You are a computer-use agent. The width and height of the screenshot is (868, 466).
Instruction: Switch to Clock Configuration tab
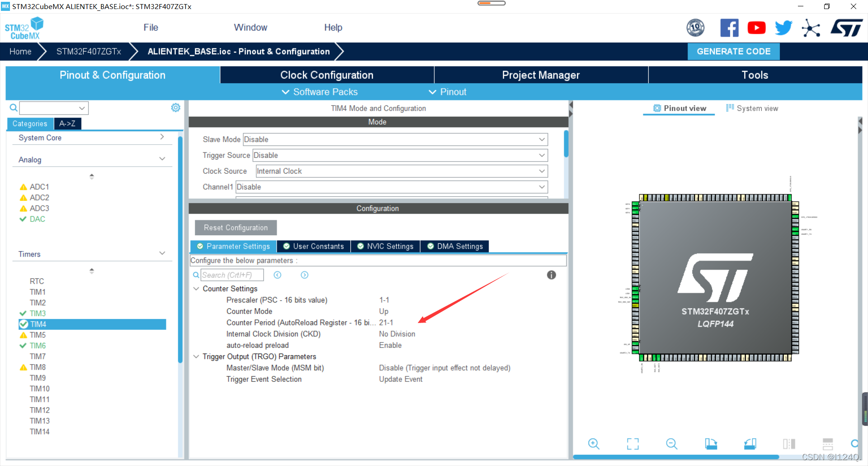pyautogui.click(x=327, y=75)
